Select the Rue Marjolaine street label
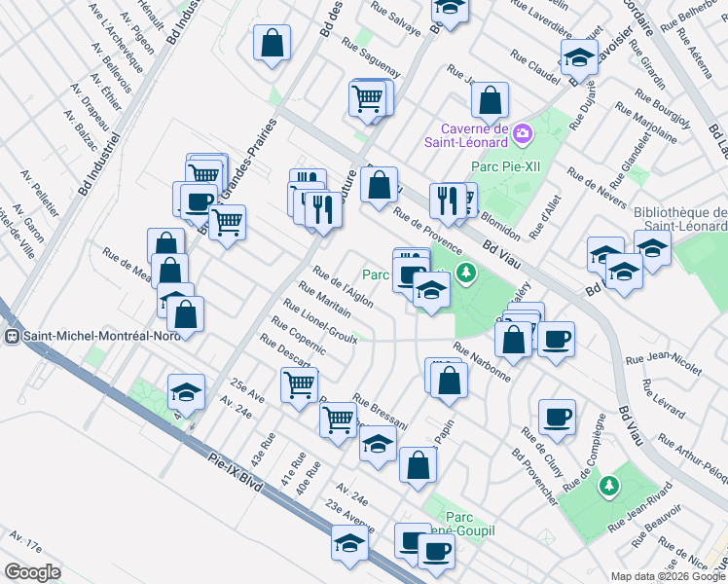 (x=646, y=123)
